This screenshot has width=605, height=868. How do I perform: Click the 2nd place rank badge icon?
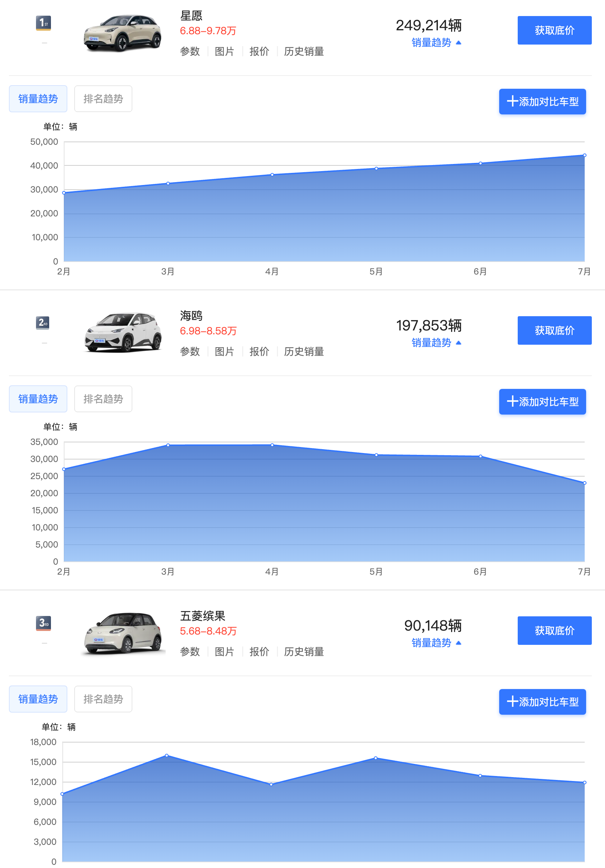point(43,323)
